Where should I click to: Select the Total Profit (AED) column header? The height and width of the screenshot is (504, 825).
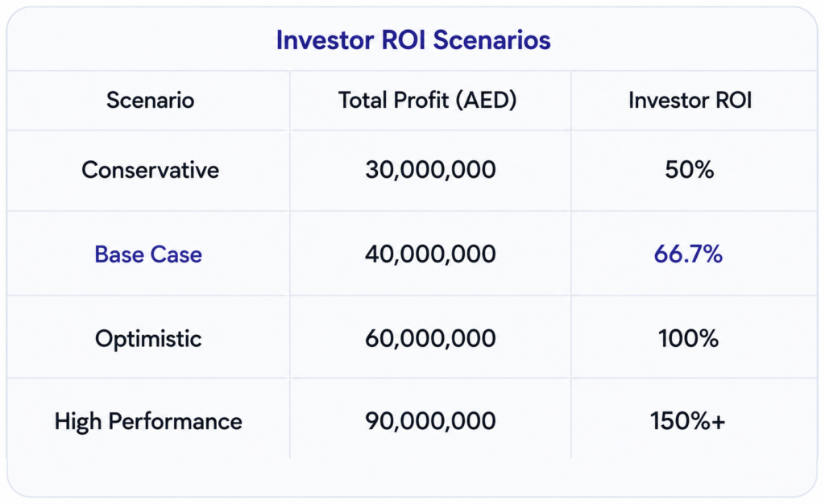(x=427, y=100)
